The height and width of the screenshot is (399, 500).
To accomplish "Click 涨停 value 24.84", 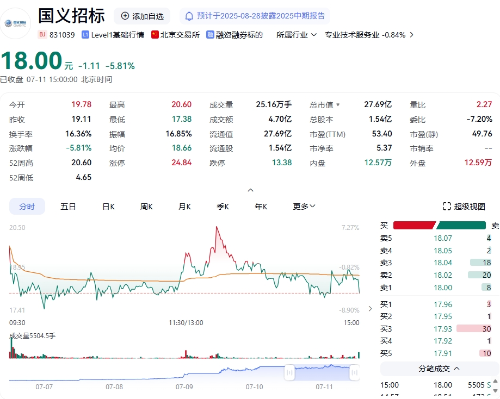I will coord(181,162).
